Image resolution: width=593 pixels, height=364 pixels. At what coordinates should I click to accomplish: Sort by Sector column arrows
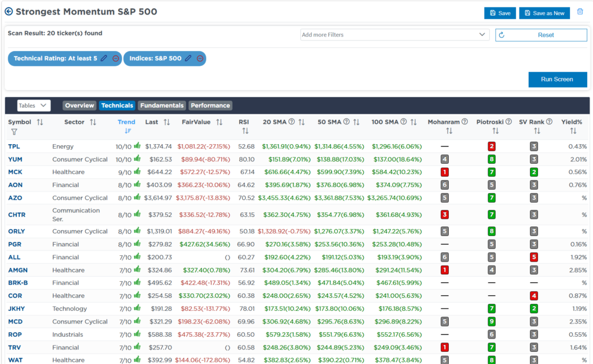pyautogui.click(x=93, y=122)
